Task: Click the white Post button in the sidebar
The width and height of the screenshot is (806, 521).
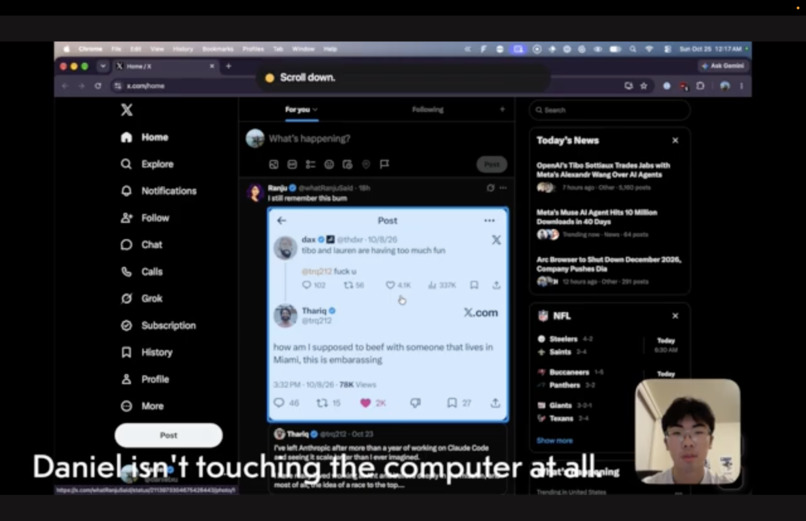Action: click(x=169, y=435)
